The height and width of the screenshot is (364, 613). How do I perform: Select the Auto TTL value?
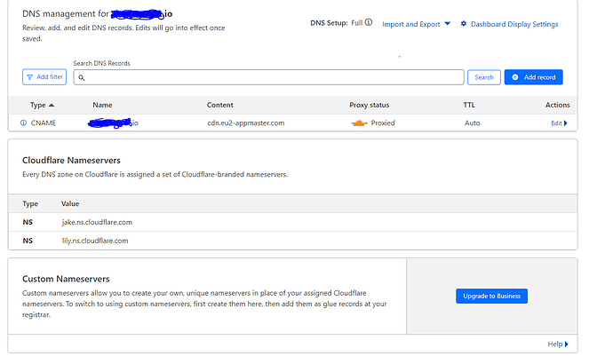(473, 123)
